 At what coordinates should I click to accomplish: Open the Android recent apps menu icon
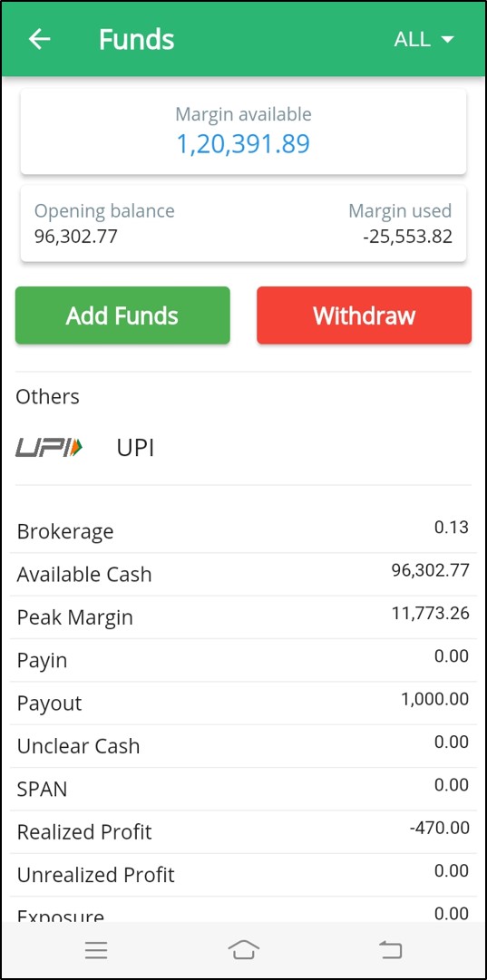(96, 951)
